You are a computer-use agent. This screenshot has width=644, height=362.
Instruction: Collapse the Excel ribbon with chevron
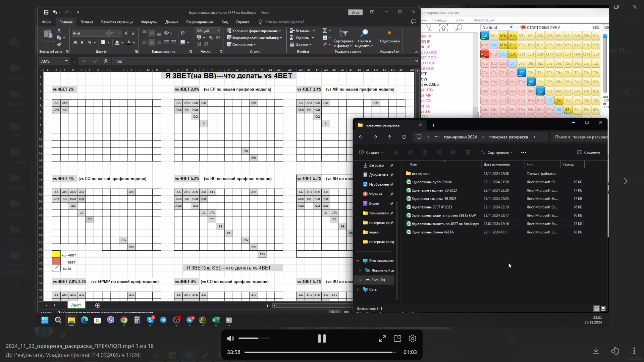(x=416, y=52)
